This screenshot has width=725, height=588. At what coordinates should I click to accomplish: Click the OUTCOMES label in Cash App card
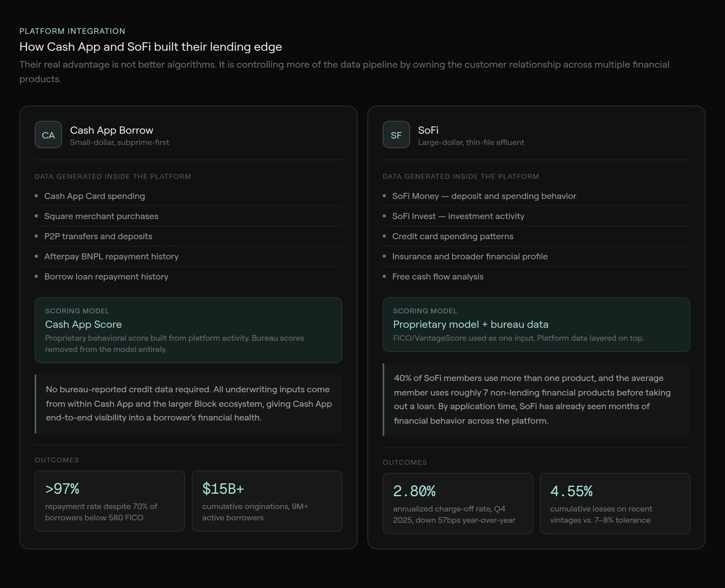(57, 460)
